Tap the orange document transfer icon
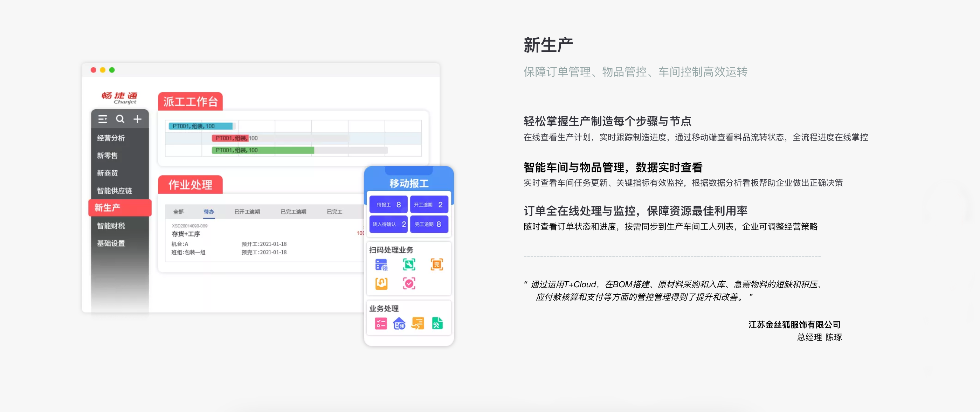The width and height of the screenshot is (980, 412). pyautogui.click(x=418, y=323)
